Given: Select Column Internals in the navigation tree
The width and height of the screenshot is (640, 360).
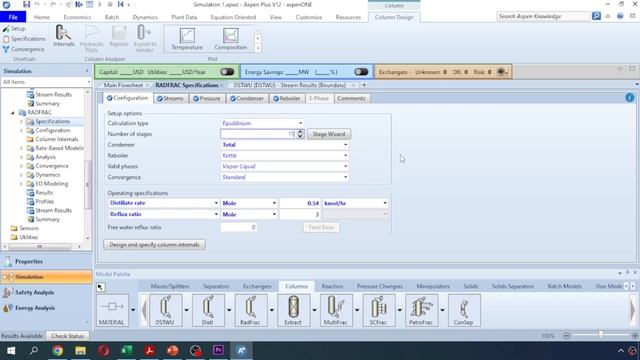Looking at the screenshot, I should 57,139.
